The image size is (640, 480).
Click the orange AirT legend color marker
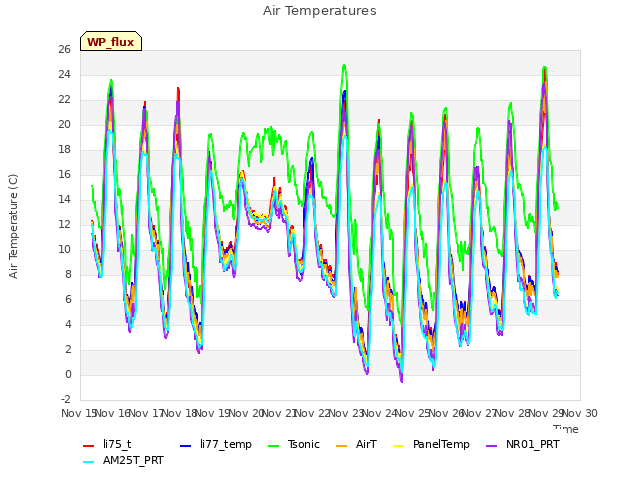[x=341, y=446]
